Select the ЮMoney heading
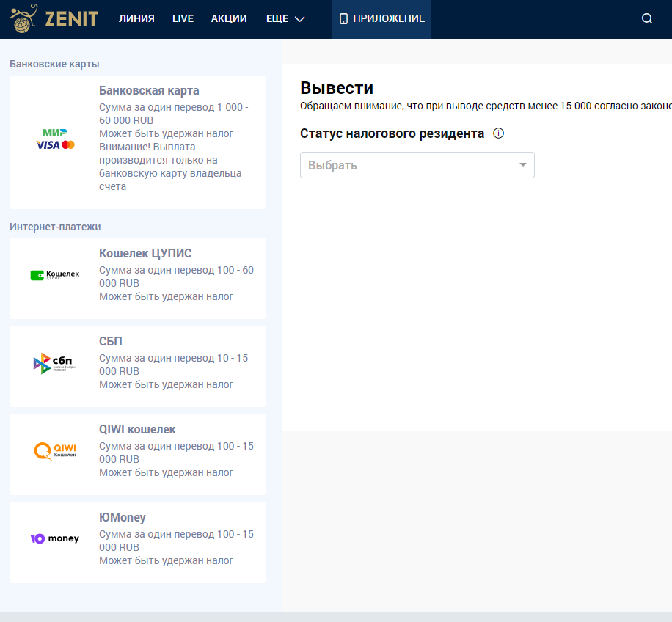The width and height of the screenshot is (672, 622). pos(122,517)
